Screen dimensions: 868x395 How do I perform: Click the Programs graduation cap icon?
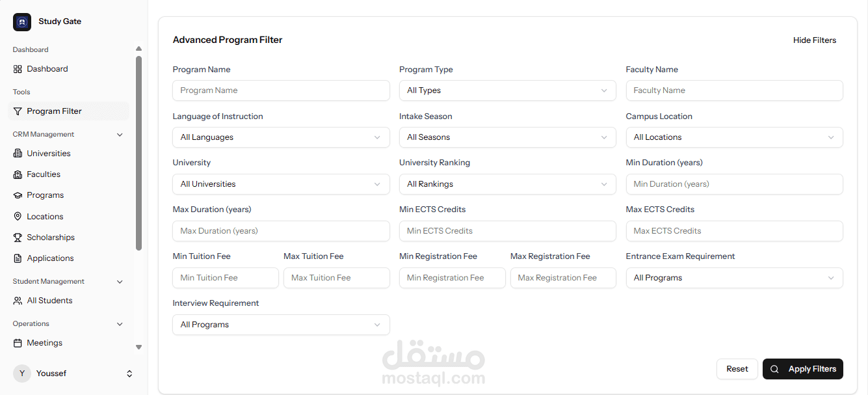[x=18, y=195]
